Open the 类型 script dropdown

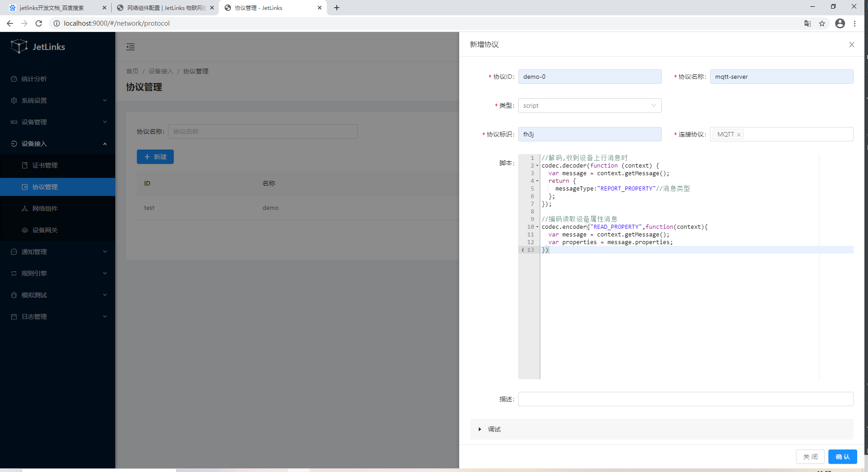pyautogui.click(x=589, y=105)
